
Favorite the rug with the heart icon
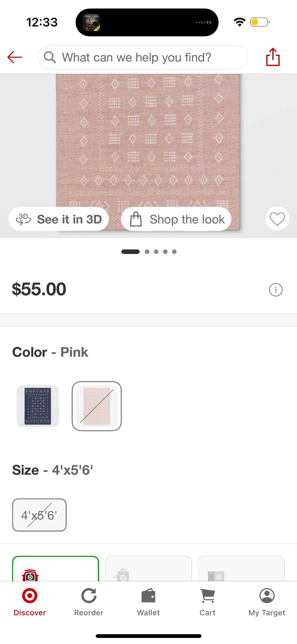pos(277,219)
